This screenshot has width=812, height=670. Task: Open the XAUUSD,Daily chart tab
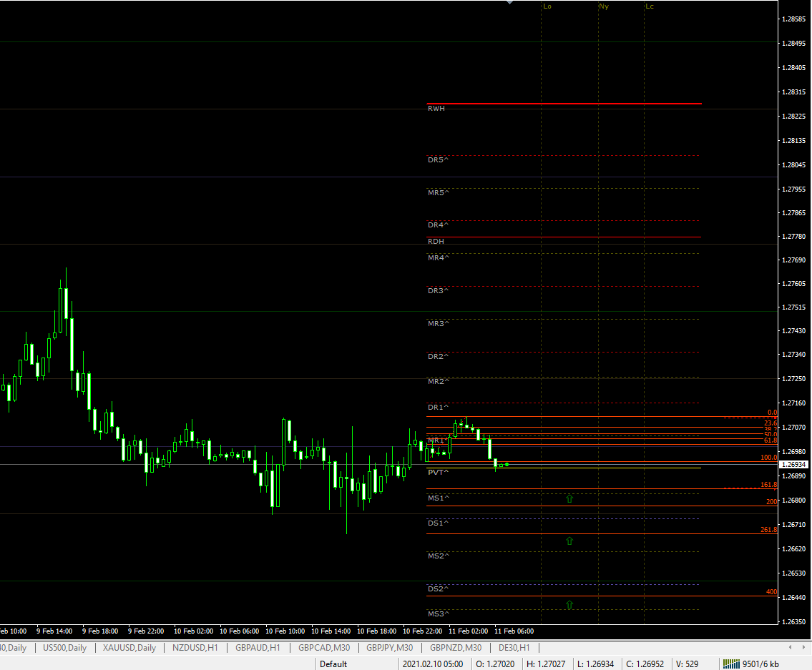point(129,647)
